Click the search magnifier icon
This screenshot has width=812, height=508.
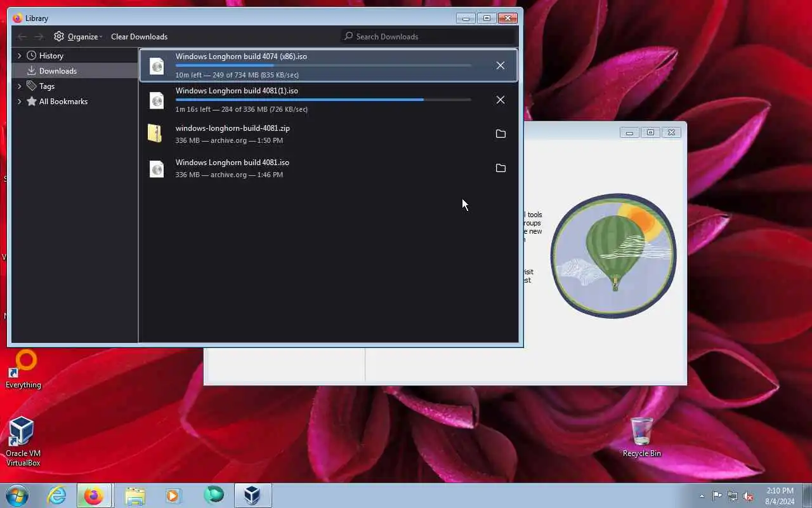pyautogui.click(x=348, y=36)
